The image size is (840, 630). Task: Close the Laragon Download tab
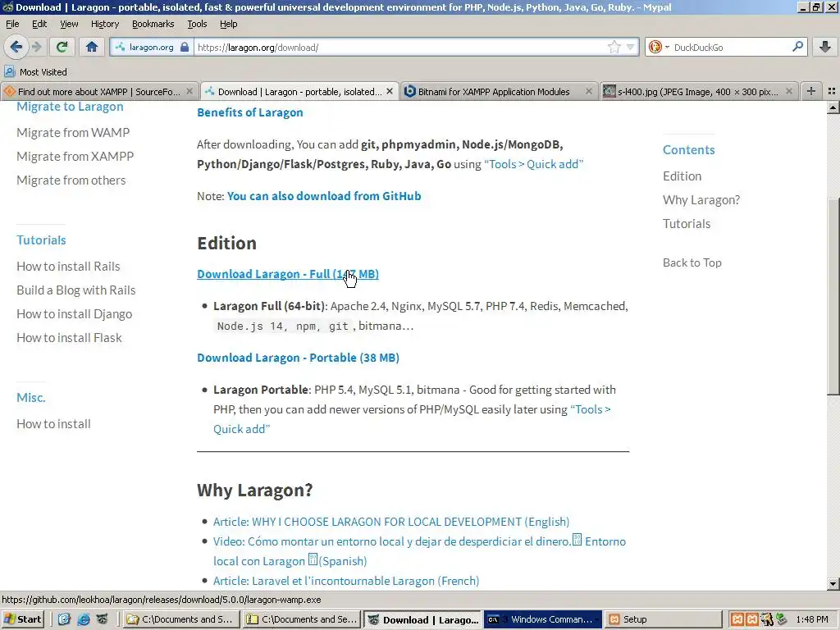[x=390, y=92]
